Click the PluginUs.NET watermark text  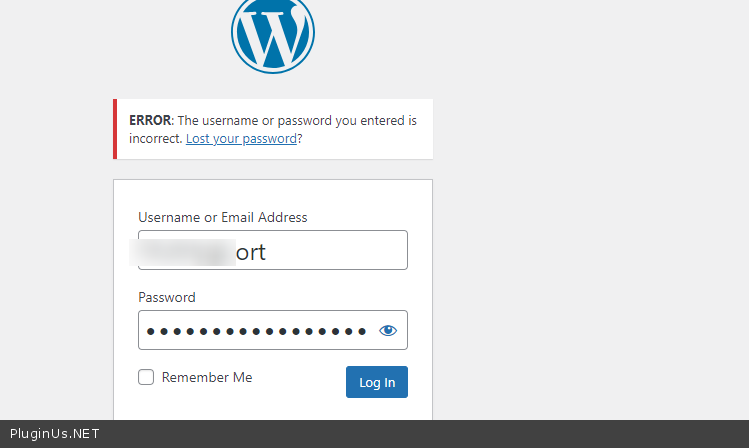(54, 434)
